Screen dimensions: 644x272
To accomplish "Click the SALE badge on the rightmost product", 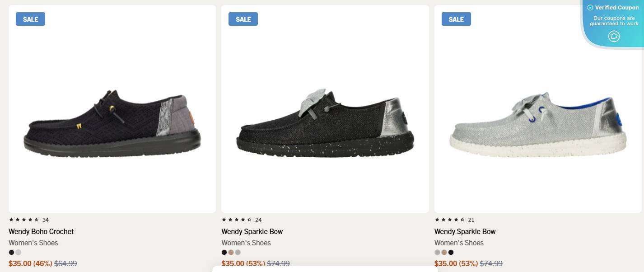I will coord(456,19).
